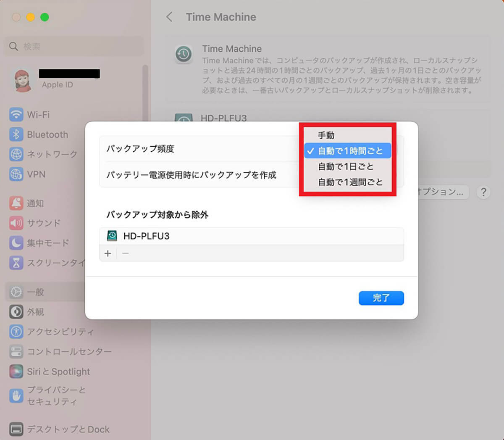Focus the 検索 search field
Image resolution: width=504 pixels, height=440 pixels.
(74, 46)
